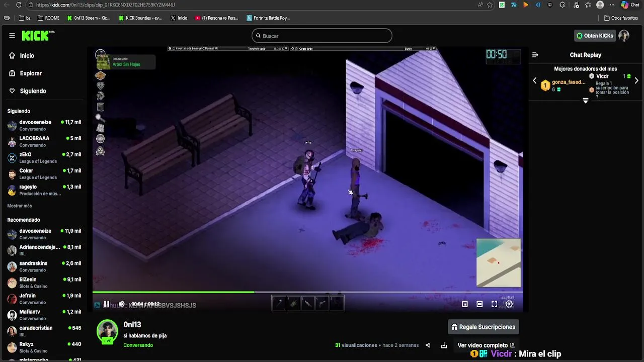Screen dimensions: 644x362
Task: Add page to favorites star
Action: (x=490, y=5)
